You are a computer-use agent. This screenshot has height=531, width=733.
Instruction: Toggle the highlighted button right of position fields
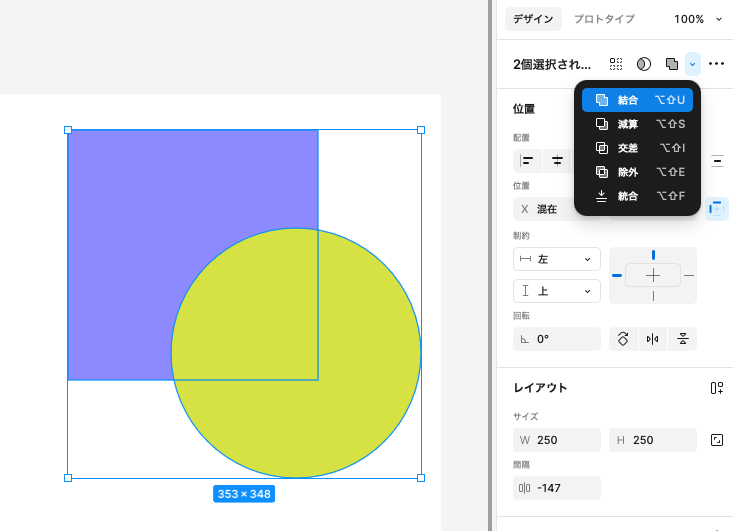click(x=716, y=209)
